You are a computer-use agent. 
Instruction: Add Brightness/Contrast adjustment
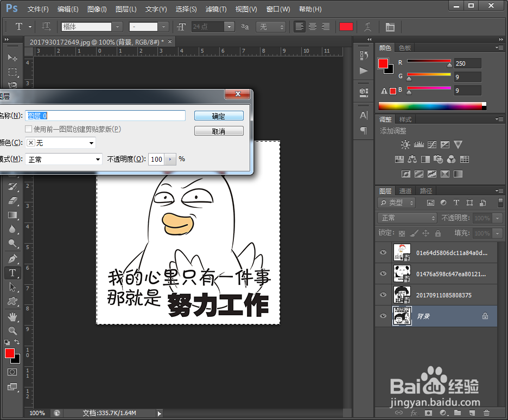[405, 144]
